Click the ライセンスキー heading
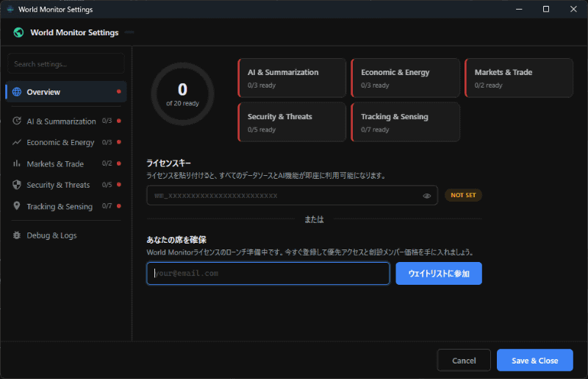Viewport: 588px width, 379px height. click(169, 163)
